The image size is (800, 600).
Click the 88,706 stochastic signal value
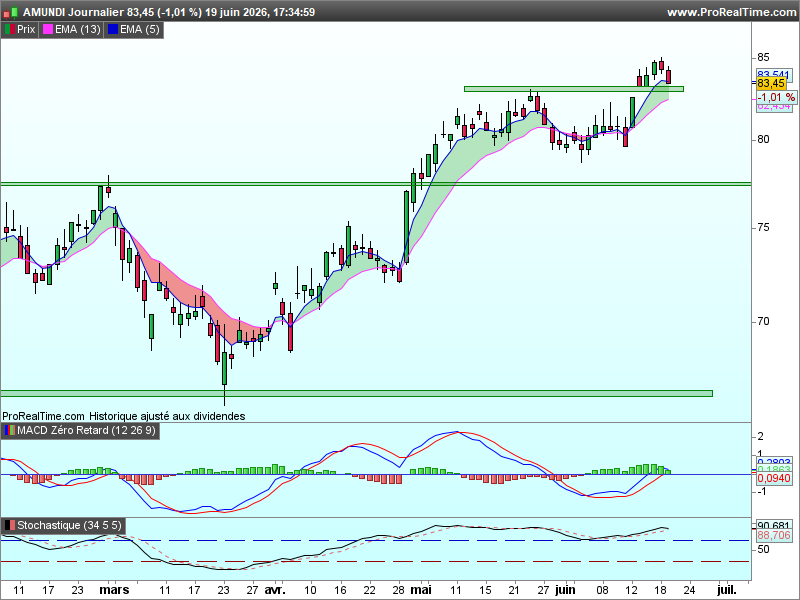(774, 535)
